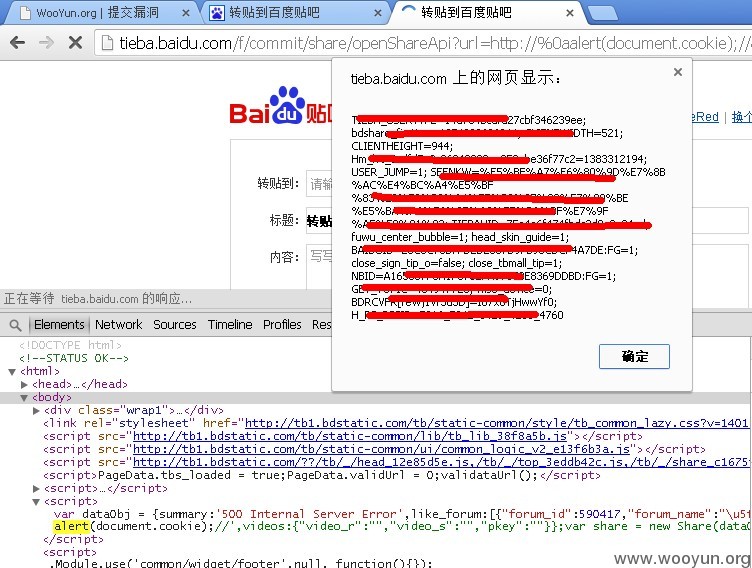Select the closing script tag after alert

click(x=73, y=539)
